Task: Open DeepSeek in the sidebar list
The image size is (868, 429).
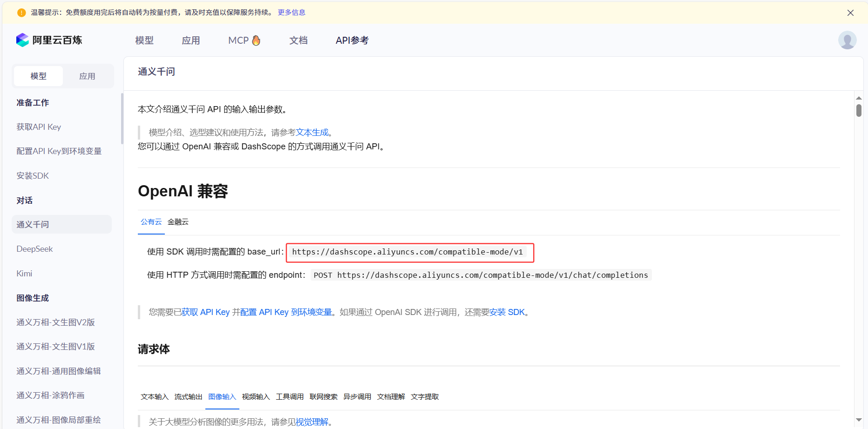Action: point(35,249)
